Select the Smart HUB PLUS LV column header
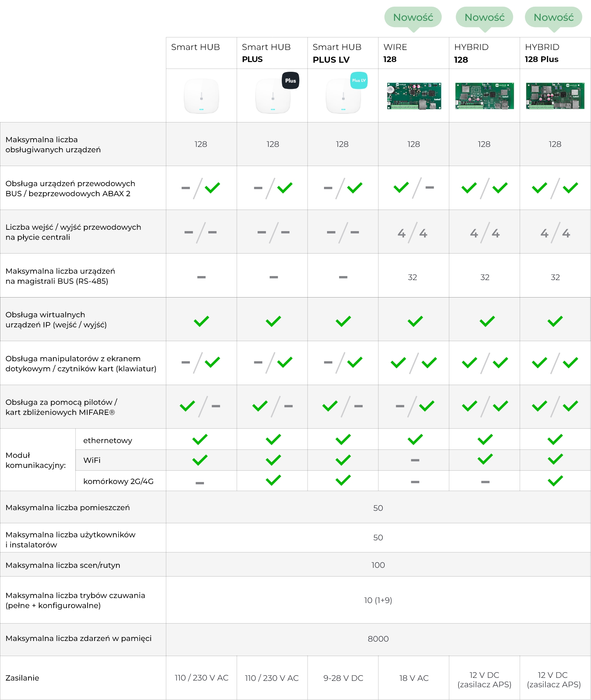The width and height of the screenshot is (591, 700). (x=343, y=53)
